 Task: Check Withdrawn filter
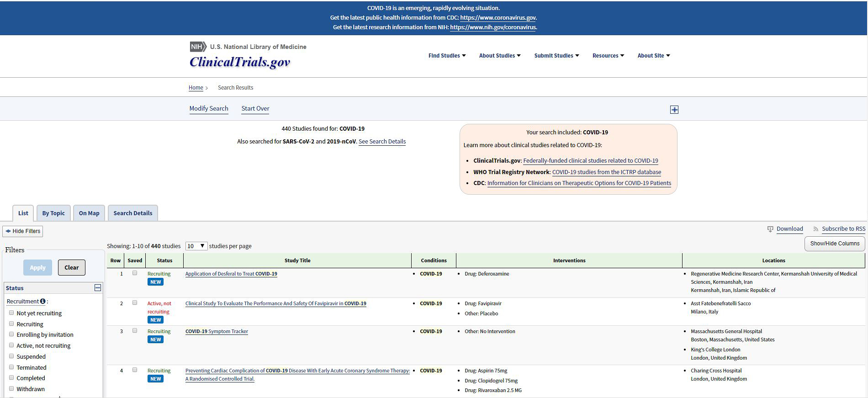point(11,388)
